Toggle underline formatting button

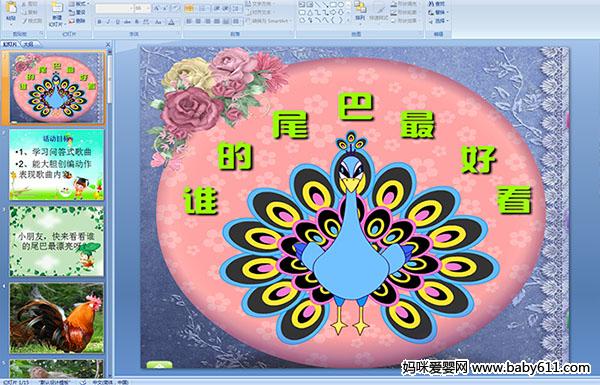click(117, 22)
